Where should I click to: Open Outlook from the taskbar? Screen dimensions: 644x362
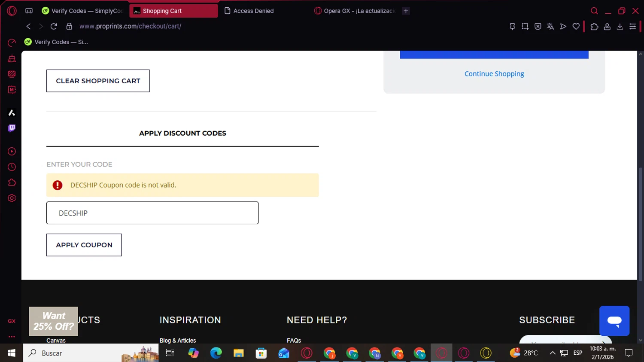coord(284,353)
